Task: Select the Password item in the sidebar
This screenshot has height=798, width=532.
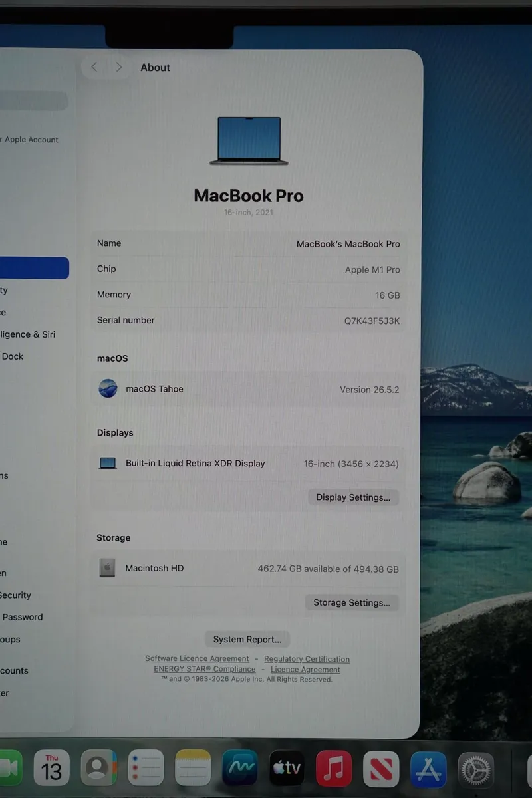Action: coord(23,617)
